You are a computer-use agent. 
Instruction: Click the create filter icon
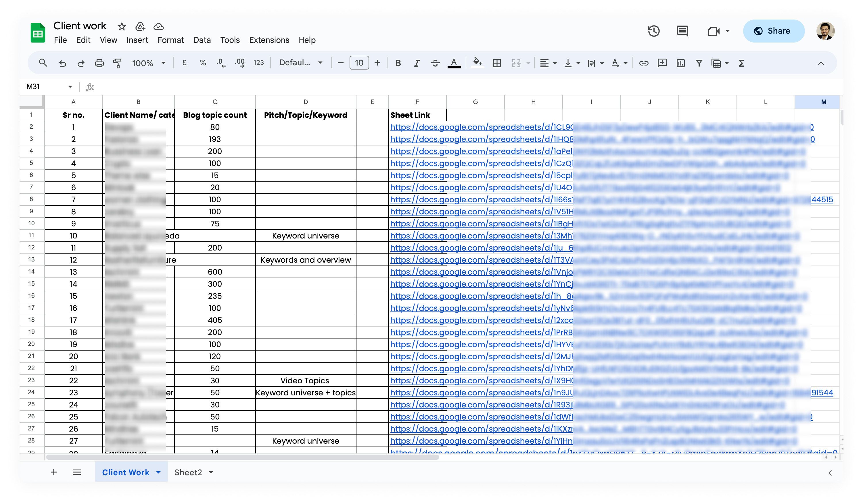click(x=699, y=63)
